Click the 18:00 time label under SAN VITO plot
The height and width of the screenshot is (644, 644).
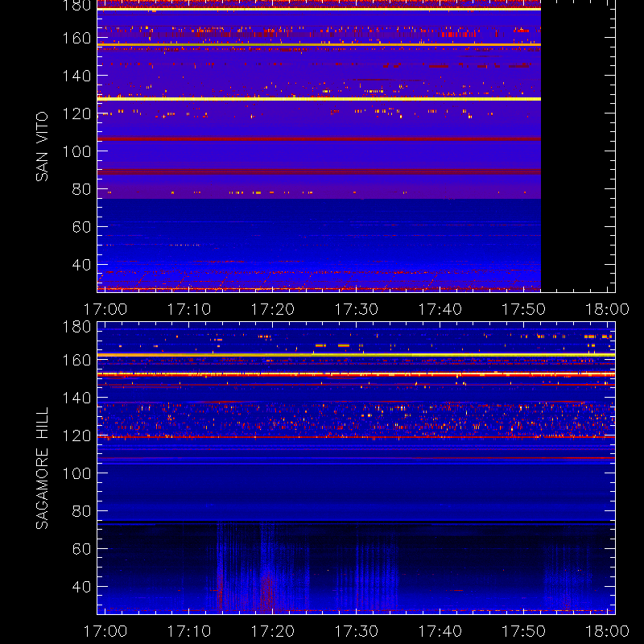coord(608,309)
